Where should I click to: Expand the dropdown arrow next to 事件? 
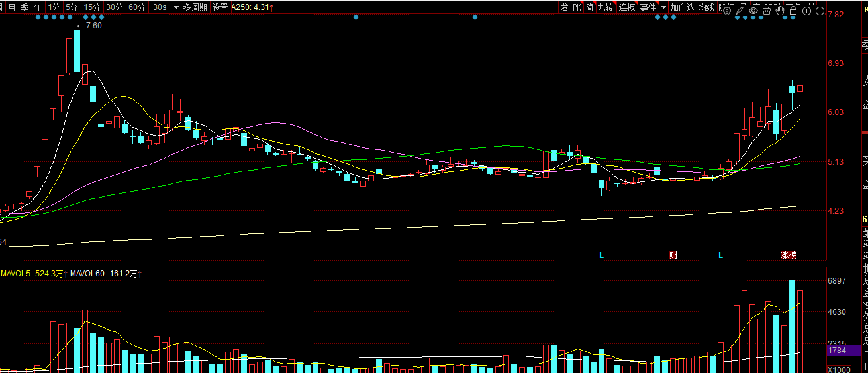[663, 7]
